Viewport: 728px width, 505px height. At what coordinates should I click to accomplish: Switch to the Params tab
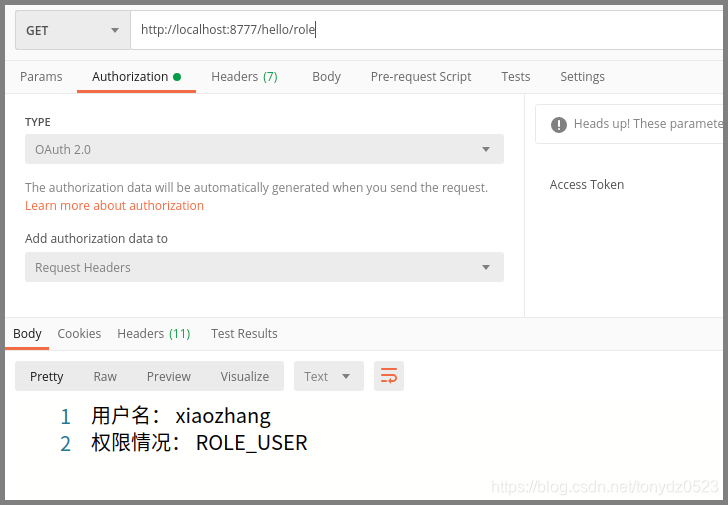[41, 77]
